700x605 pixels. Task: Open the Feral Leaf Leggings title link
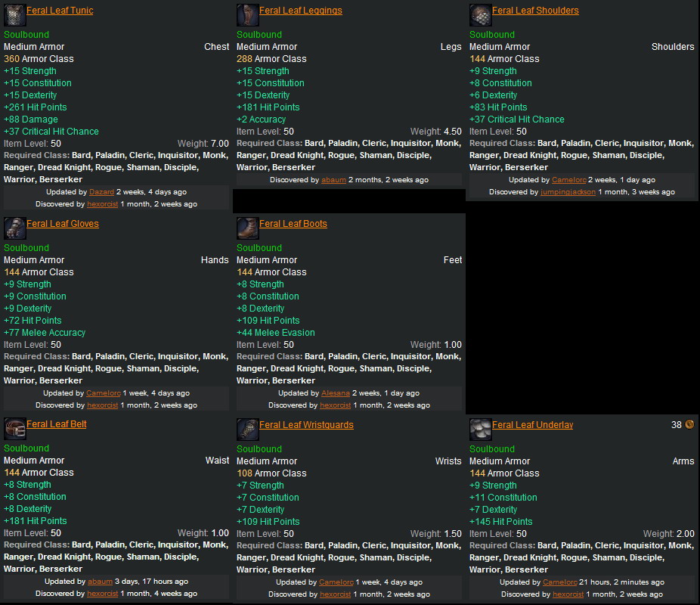pyautogui.click(x=300, y=11)
